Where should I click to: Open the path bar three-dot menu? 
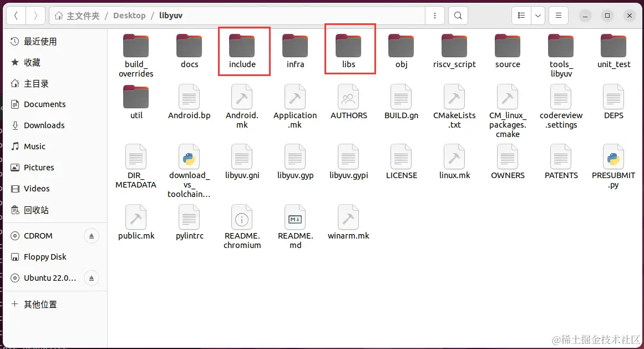pyautogui.click(x=435, y=16)
